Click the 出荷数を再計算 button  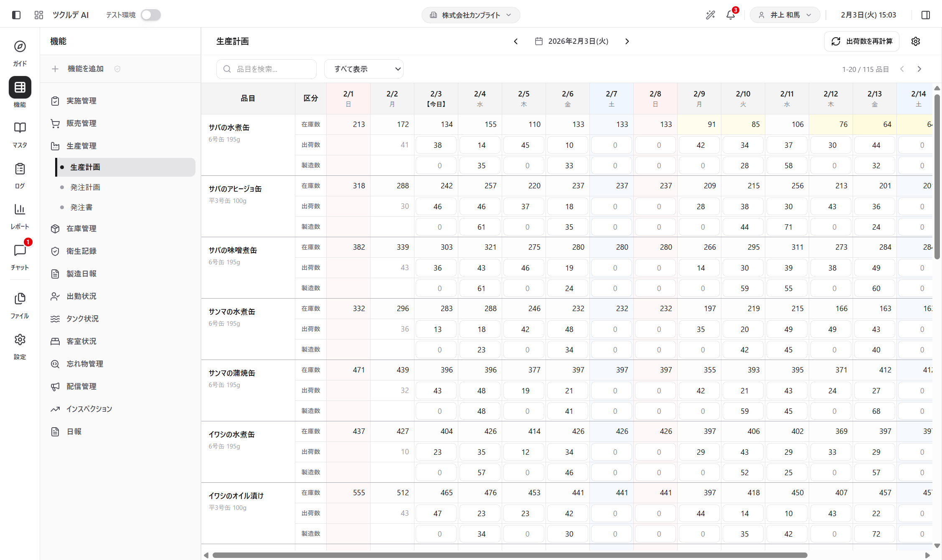click(x=861, y=41)
